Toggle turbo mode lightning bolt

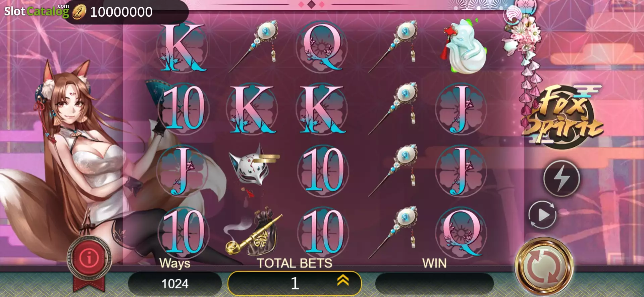(x=561, y=178)
